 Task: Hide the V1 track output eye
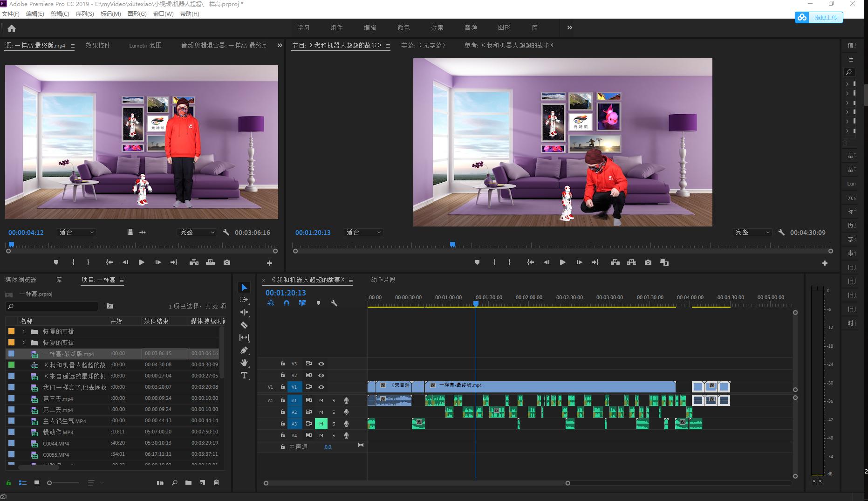click(321, 387)
